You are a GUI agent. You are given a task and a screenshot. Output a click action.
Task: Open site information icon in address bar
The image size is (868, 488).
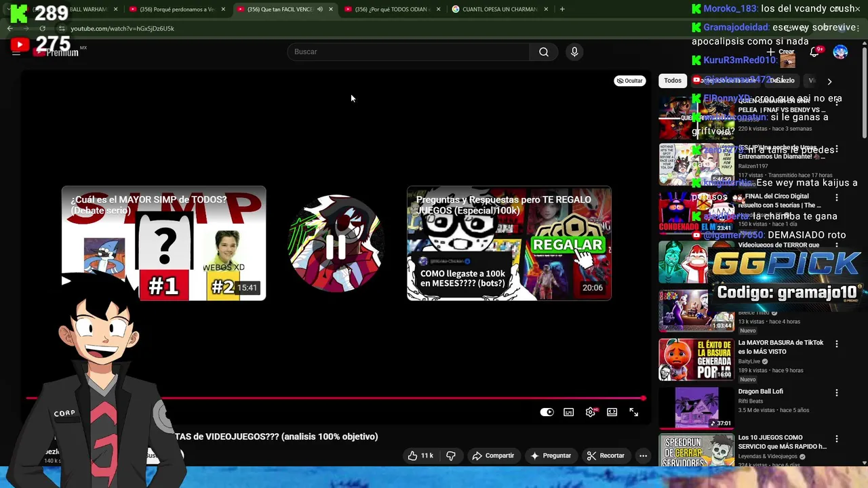point(61,28)
